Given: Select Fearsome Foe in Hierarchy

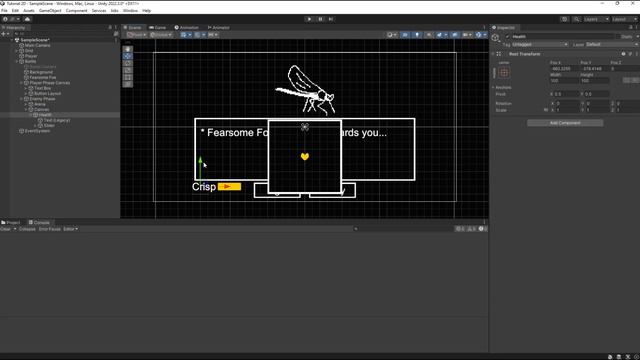Looking at the screenshot, I should point(42,78).
